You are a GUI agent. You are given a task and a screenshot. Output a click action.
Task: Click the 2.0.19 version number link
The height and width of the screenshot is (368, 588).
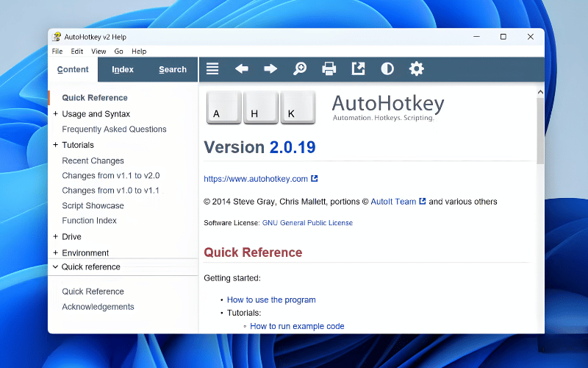[x=293, y=146]
